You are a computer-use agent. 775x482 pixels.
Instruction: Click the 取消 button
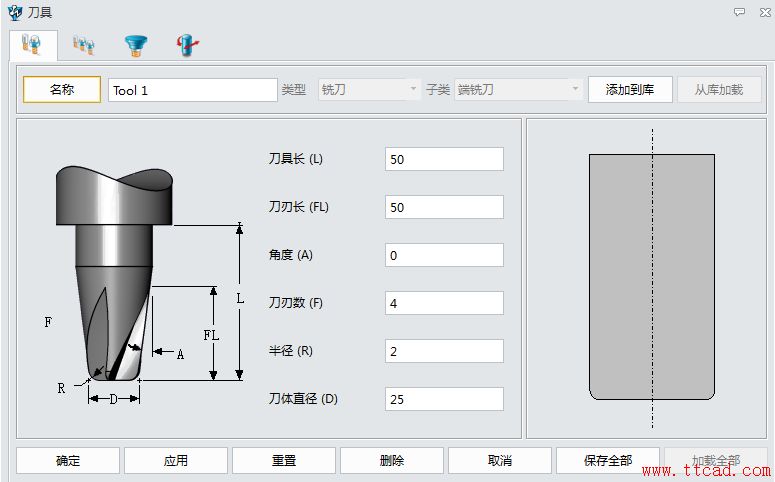pos(500,461)
